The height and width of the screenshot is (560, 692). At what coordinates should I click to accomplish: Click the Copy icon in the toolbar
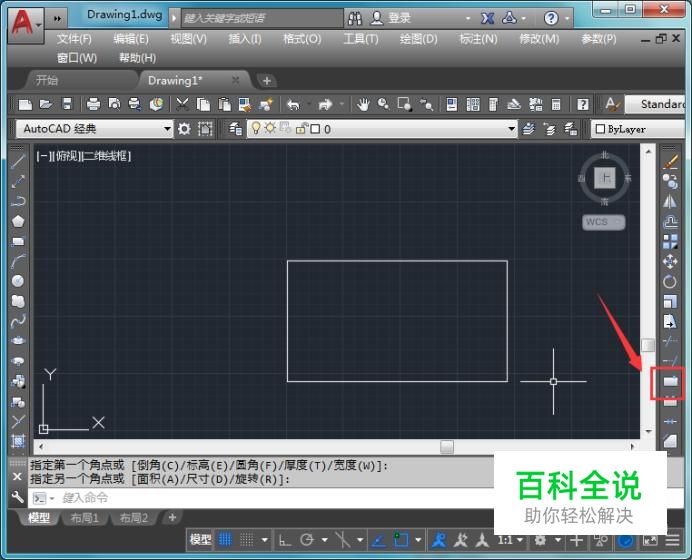coord(203,105)
